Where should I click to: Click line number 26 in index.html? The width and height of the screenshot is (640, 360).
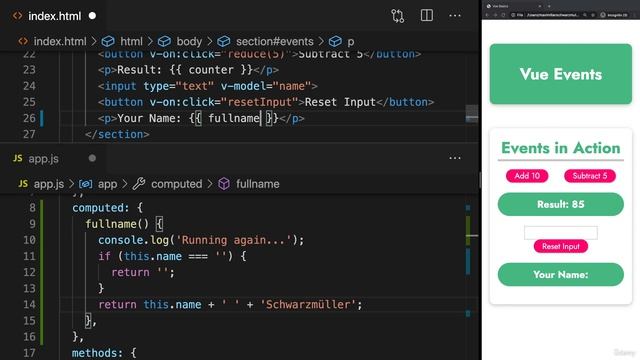pos(29,118)
